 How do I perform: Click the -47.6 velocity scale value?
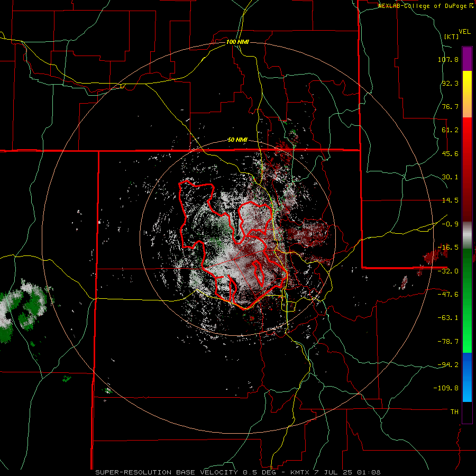click(x=448, y=295)
